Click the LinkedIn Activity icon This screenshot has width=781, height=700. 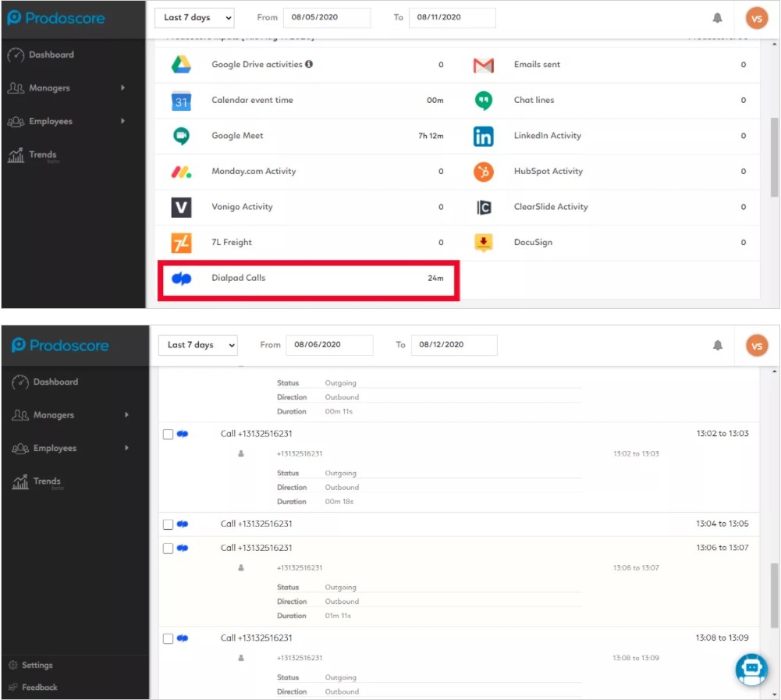pos(483,136)
